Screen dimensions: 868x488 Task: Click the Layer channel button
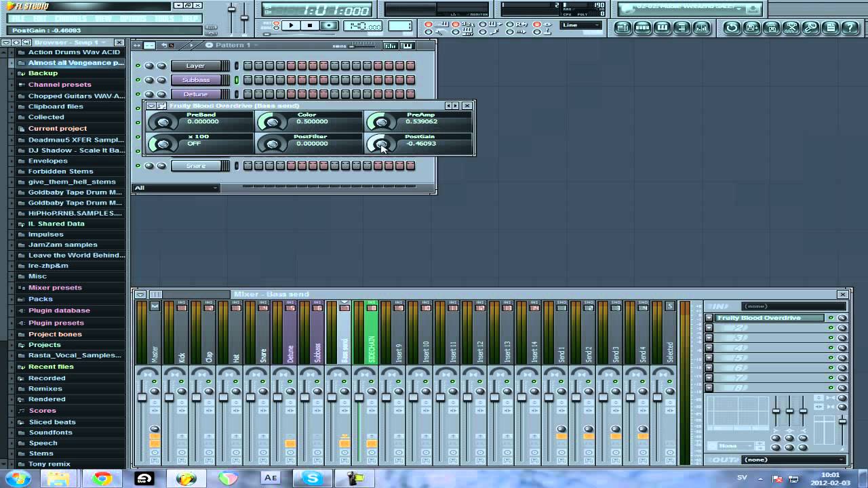point(195,66)
